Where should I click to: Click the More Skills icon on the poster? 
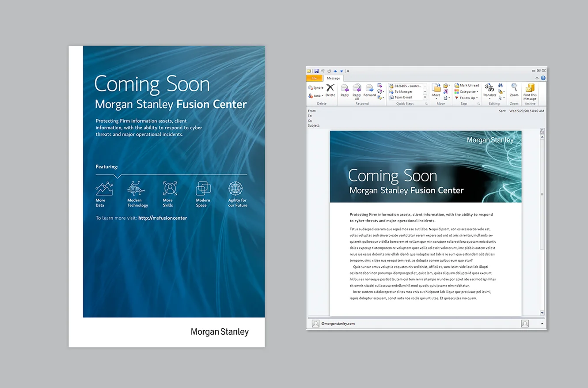pos(170,188)
